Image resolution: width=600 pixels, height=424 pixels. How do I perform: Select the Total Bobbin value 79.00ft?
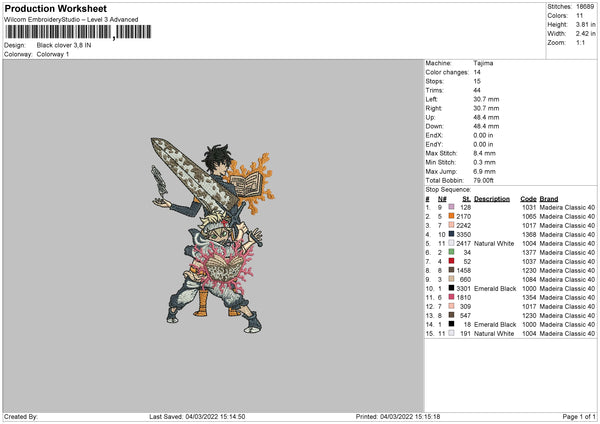[483, 180]
